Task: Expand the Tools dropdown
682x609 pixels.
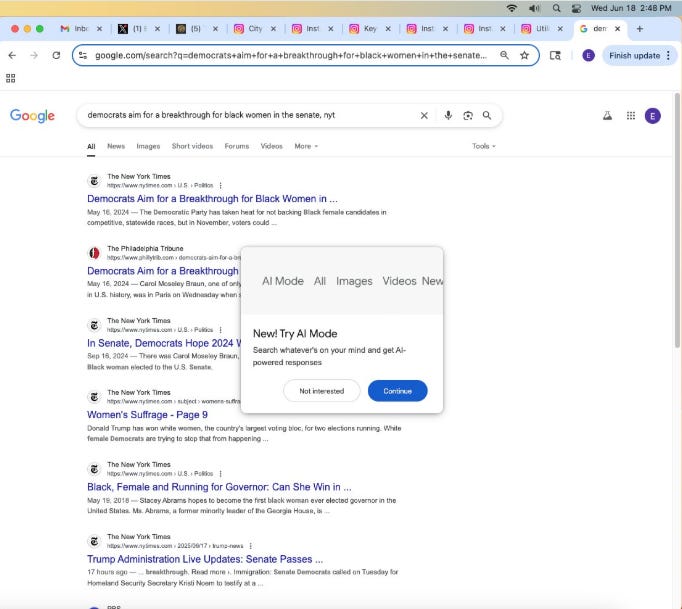Action: pyautogui.click(x=484, y=146)
